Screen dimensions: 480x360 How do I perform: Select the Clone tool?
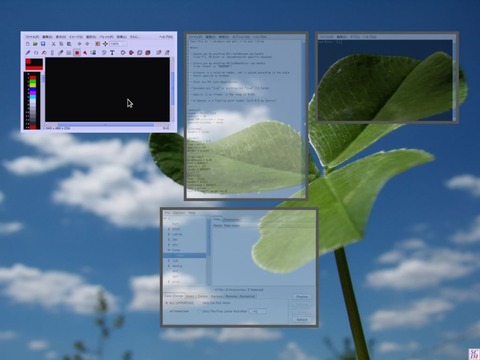69,53
